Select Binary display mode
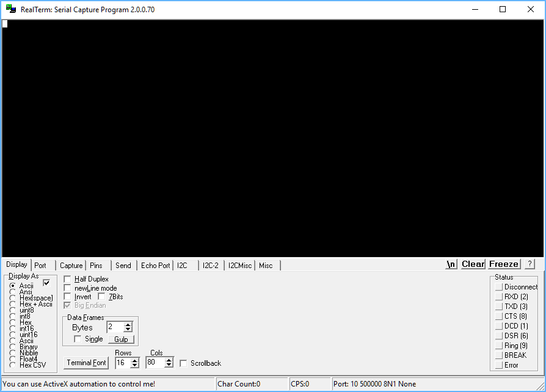Screen dimensions: 546x392 [x=13, y=347]
